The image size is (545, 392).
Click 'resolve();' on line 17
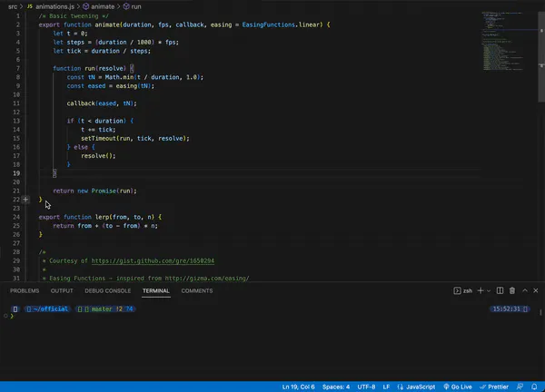point(98,156)
